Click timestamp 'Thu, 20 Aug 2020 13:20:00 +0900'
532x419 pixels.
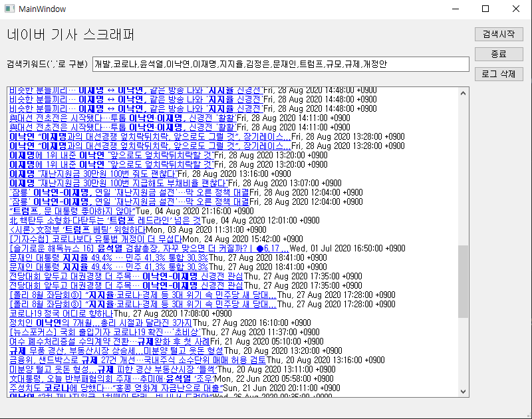tap(283, 350)
